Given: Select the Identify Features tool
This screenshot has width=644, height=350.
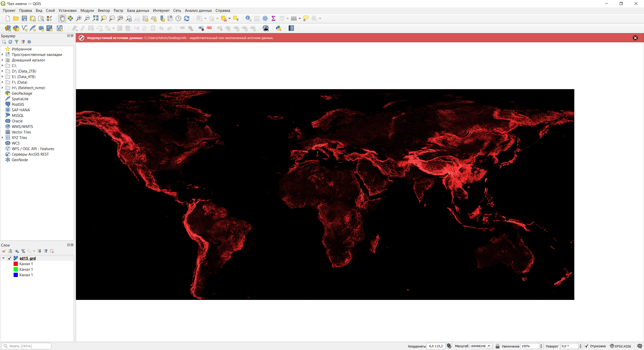Looking at the screenshot, I should coord(248,18).
